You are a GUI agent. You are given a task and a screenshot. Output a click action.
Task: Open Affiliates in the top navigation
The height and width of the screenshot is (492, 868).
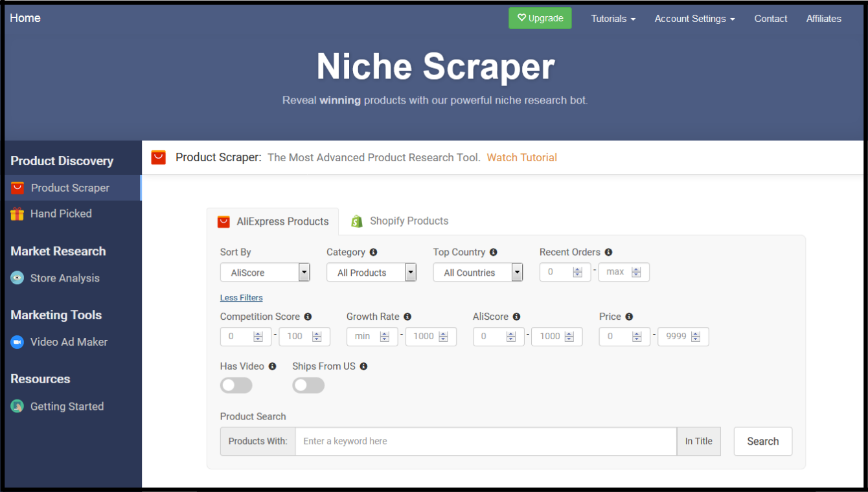coord(824,19)
